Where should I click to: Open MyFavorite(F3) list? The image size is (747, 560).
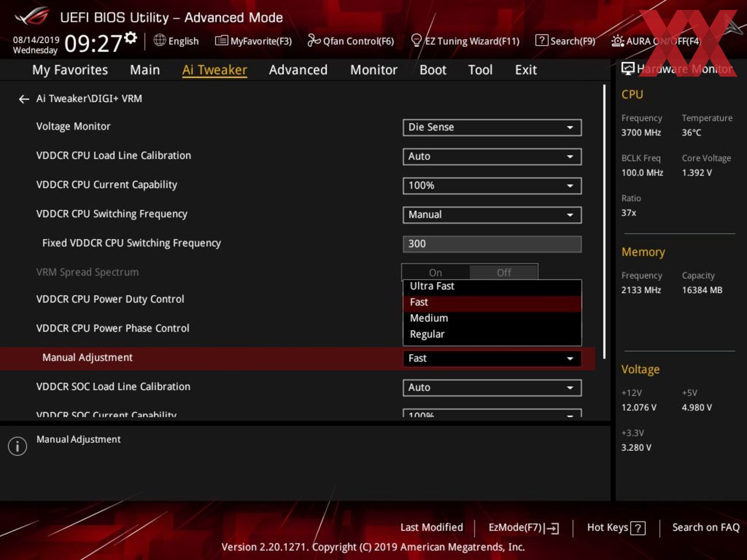253,41
